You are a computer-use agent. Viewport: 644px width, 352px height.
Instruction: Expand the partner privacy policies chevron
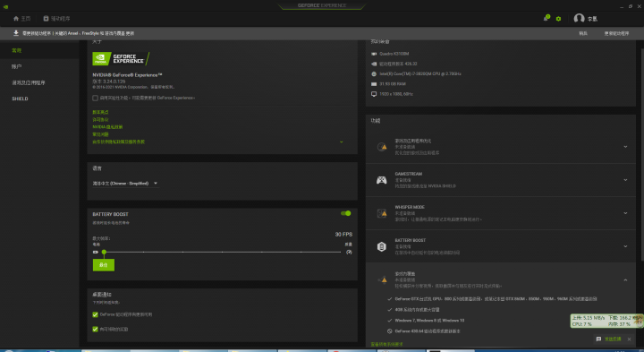click(x=342, y=142)
